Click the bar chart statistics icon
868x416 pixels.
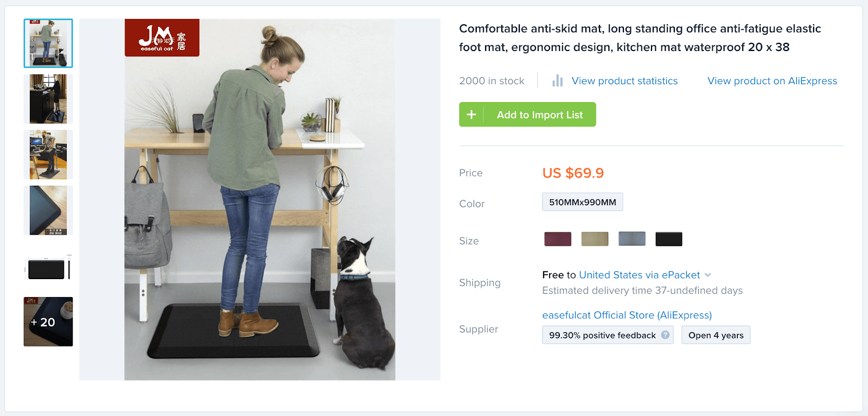click(x=557, y=81)
